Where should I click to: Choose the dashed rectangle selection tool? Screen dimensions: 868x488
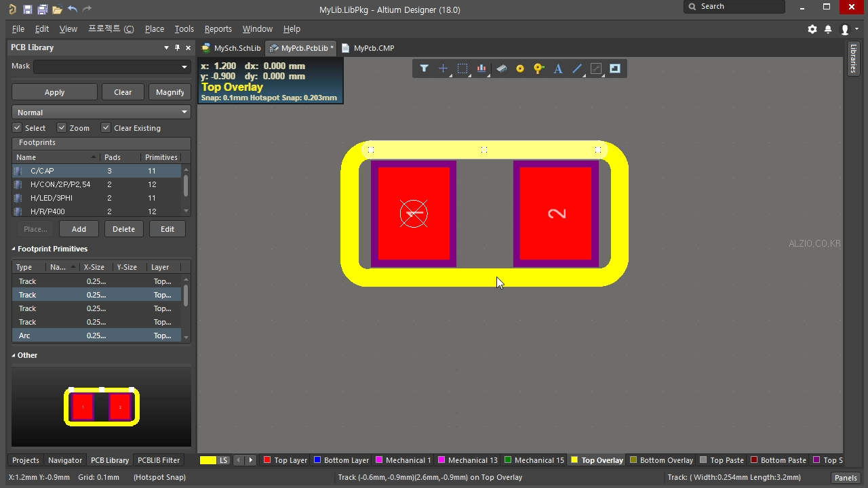(x=462, y=68)
